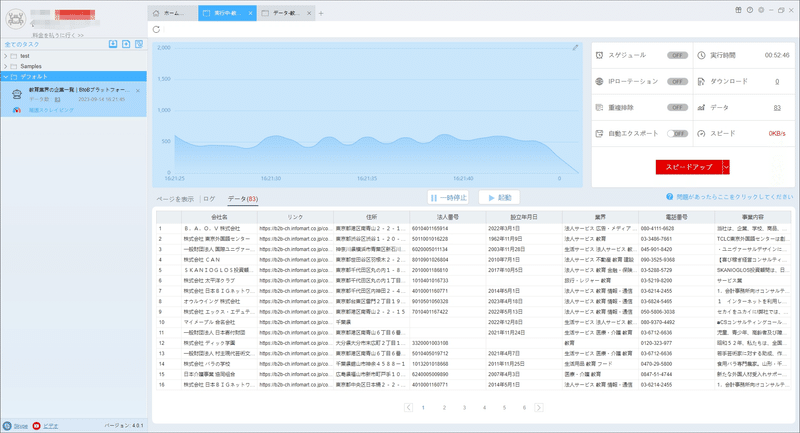Click the IPローテーション globe icon
The image size is (800, 433).
[x=599, y=82]
